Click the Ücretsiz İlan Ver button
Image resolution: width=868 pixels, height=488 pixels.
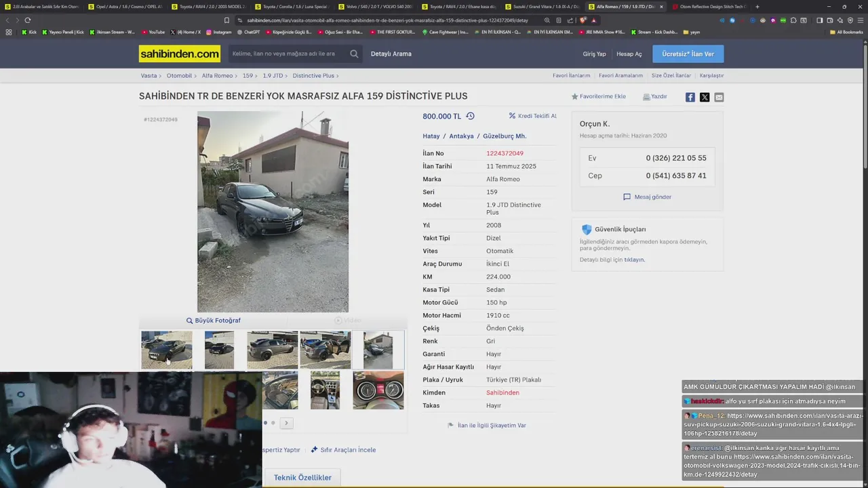pos(688,54)
